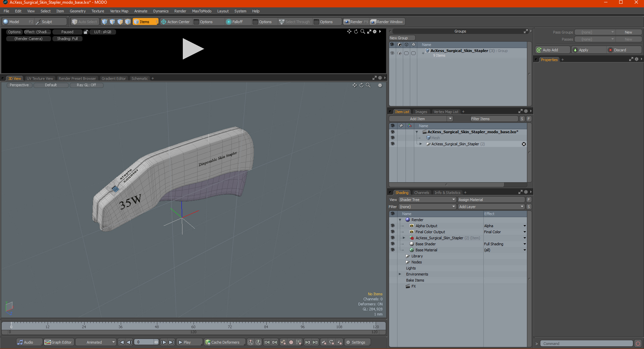This screenshot has height=349, width=644.
Task: Step to next frame
Action: pos(163,342)
